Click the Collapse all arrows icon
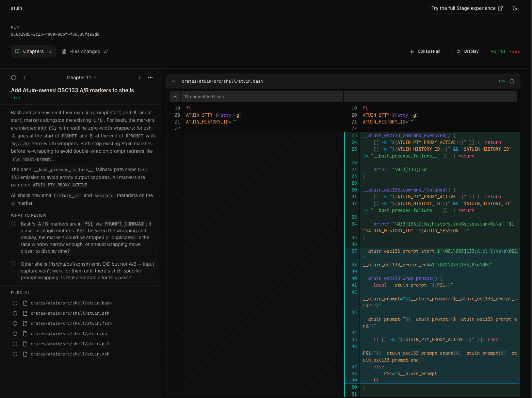Viewport: 532px width, 398px height. pyautogui.click(x=412, y=51)
